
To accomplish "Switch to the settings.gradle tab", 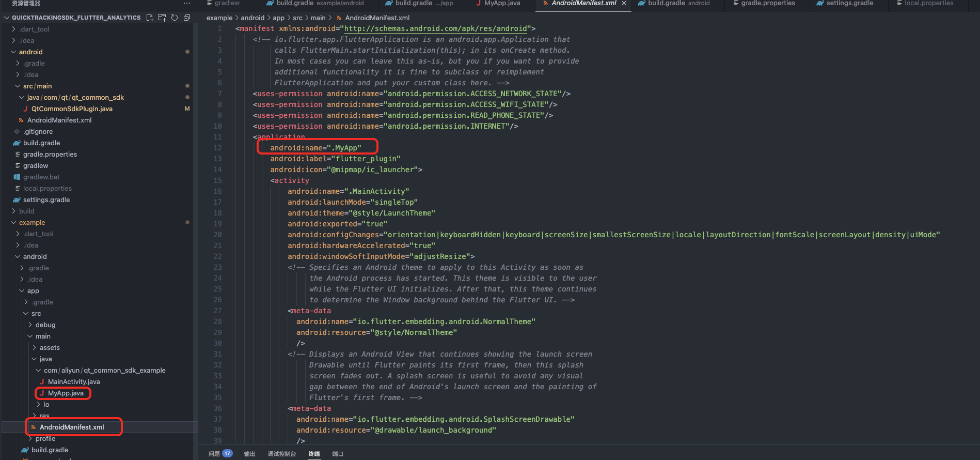I will point(845,3).
